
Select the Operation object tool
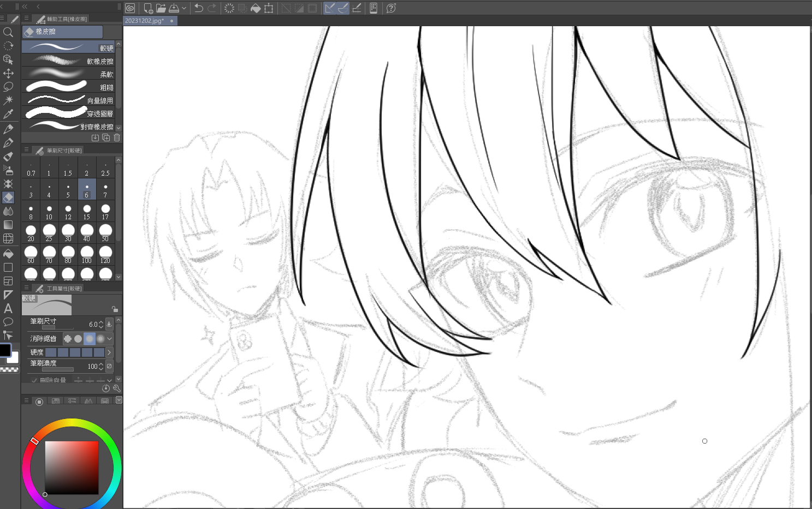point(8,59)
